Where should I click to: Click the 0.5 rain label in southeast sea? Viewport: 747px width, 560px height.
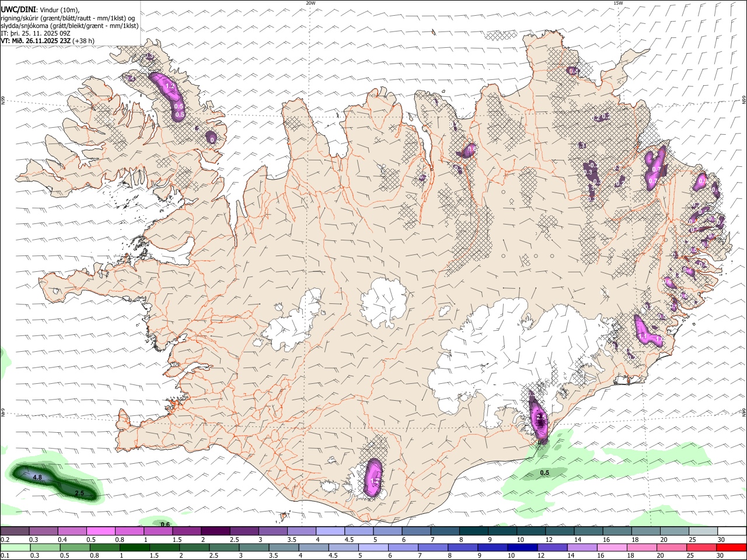[x=544, y=473]
